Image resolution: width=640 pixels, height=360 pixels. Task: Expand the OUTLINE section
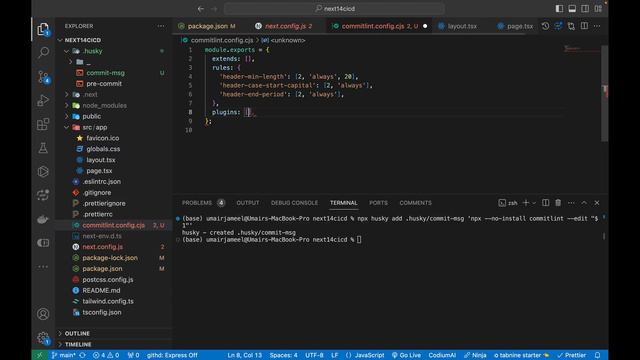[x=77, y=333]
